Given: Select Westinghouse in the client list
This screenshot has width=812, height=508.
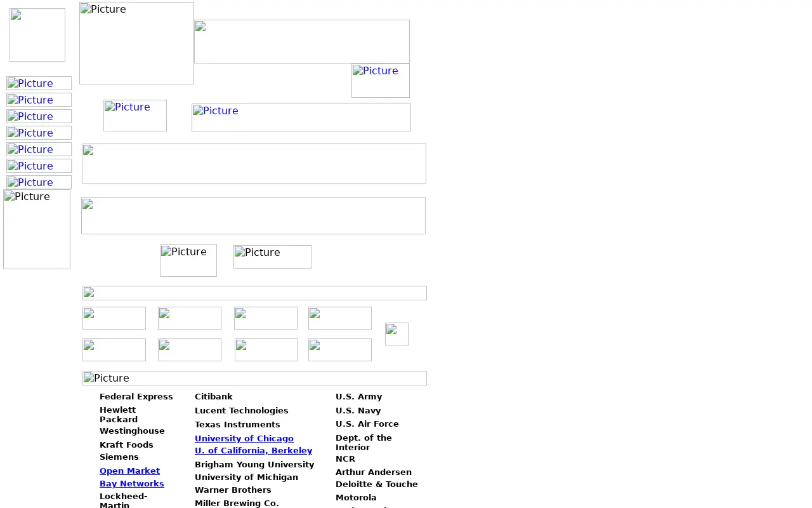Looking at the screenshot, I should [132, 431].
